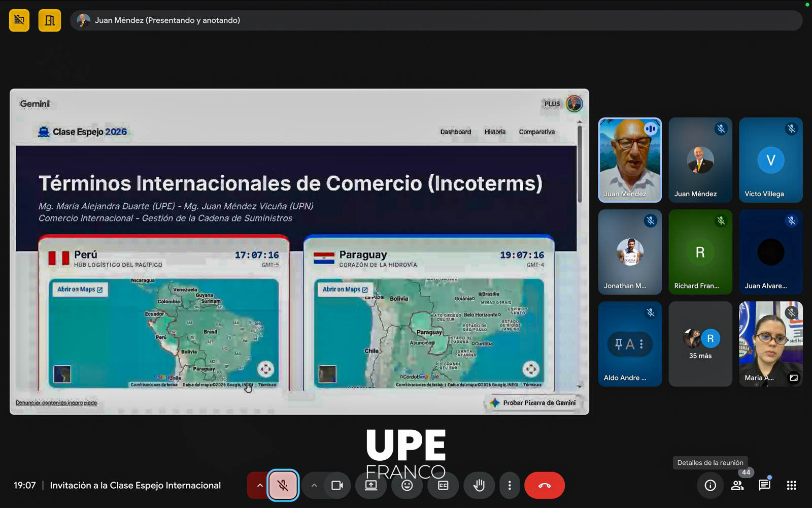Click Paraguay clock 19:07:16
The width and height of the screenshot is (812, 508).
(522, 255)
